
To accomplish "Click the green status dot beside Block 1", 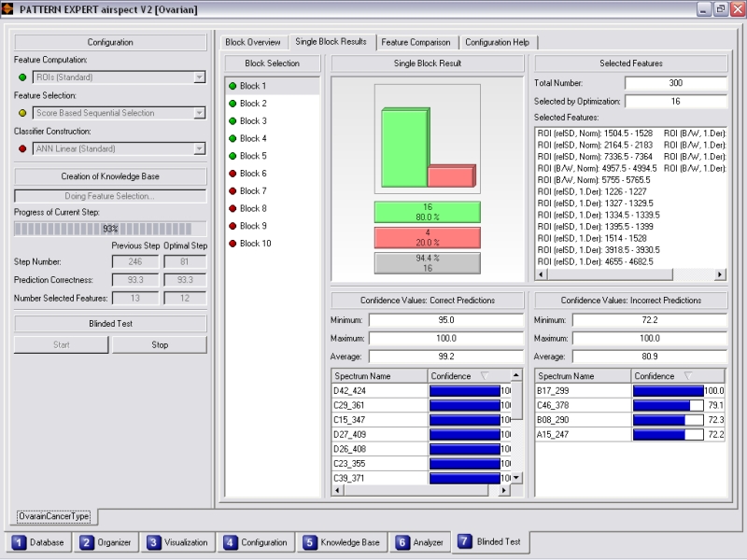I will pyautogui.click(x=232, y=86).
